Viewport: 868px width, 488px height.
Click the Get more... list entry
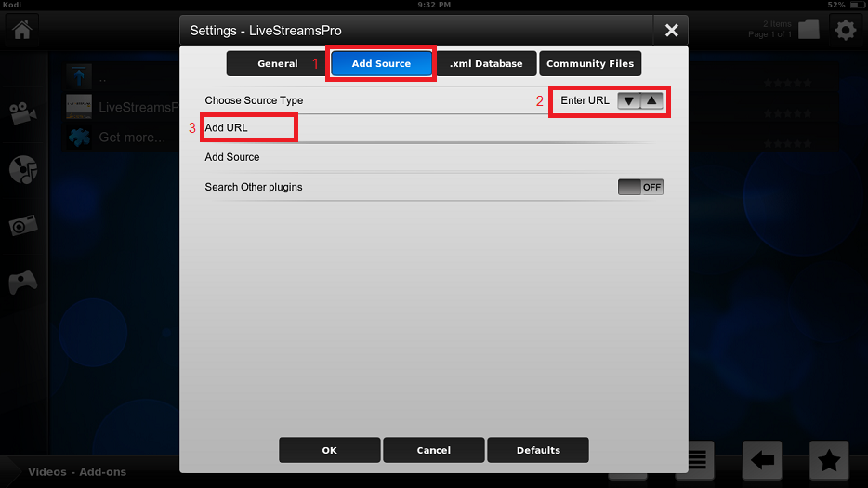tap(132, 138)
